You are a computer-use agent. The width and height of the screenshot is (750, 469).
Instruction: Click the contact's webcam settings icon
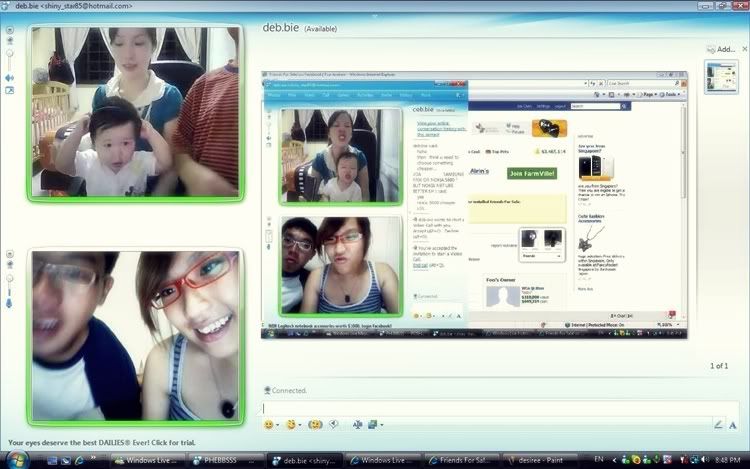click(10, 41)
